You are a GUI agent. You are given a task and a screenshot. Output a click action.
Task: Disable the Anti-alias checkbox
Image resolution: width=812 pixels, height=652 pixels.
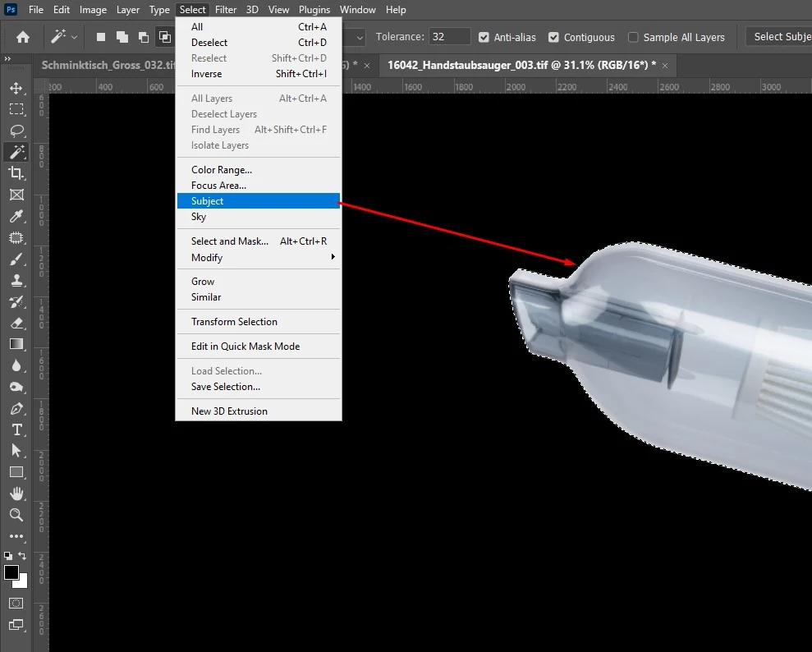(x=484, y=37)
